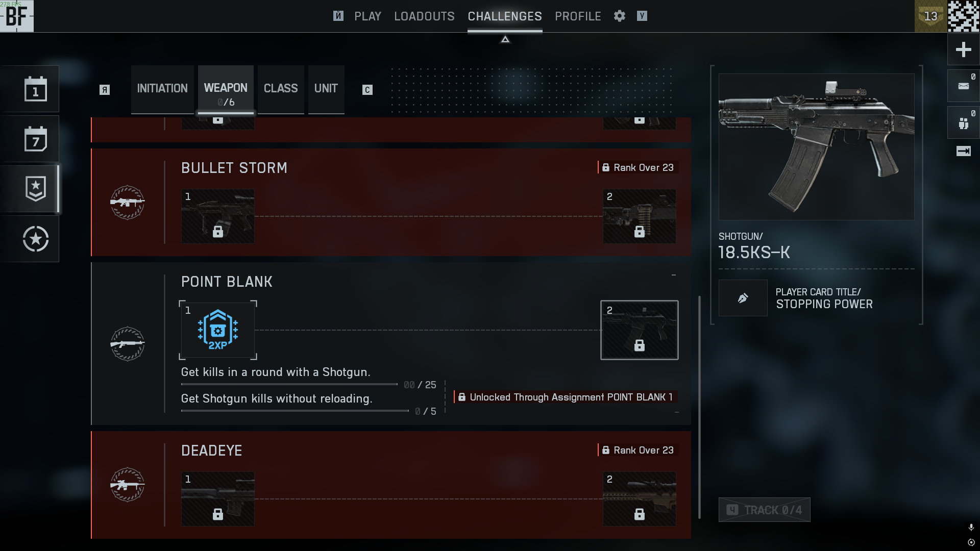The height and width of the screenshot is (551, 980).
Task: Open the settings gear icon
Action: coord(620,16)
